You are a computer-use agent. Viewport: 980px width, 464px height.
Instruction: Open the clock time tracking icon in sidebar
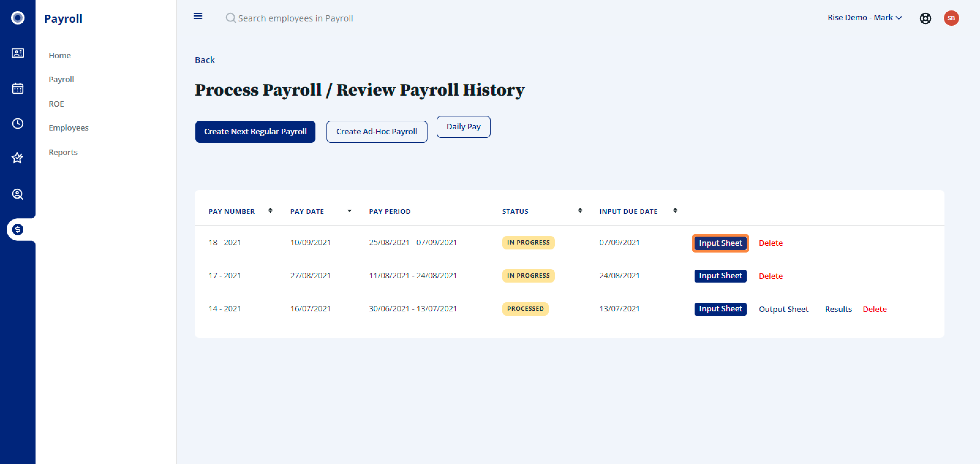17,123
